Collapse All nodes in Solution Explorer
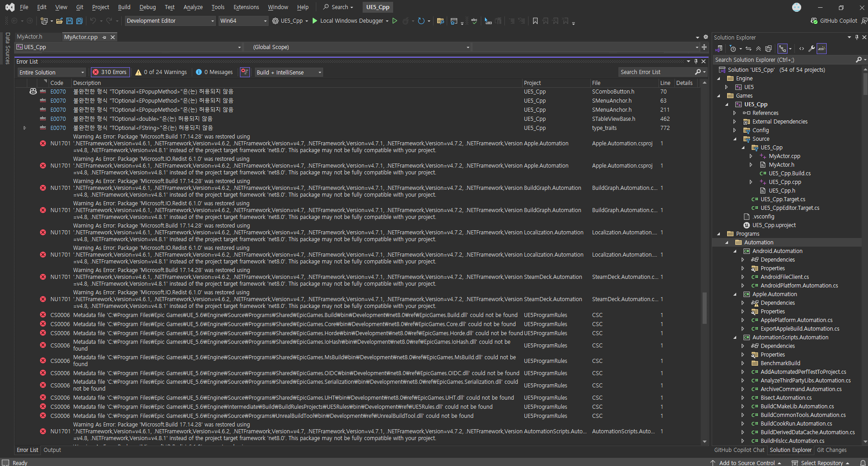This screenshot has width=868, height=466. click(x=758, y=49)
